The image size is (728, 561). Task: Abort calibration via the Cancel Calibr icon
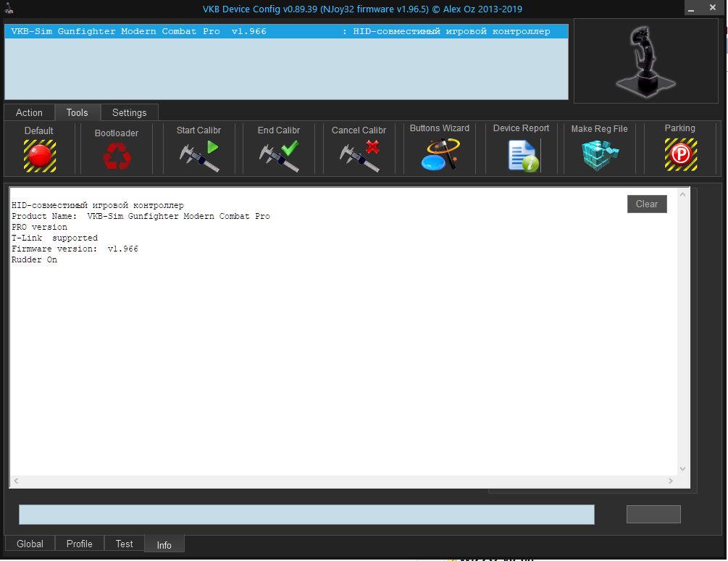(359, 156)
